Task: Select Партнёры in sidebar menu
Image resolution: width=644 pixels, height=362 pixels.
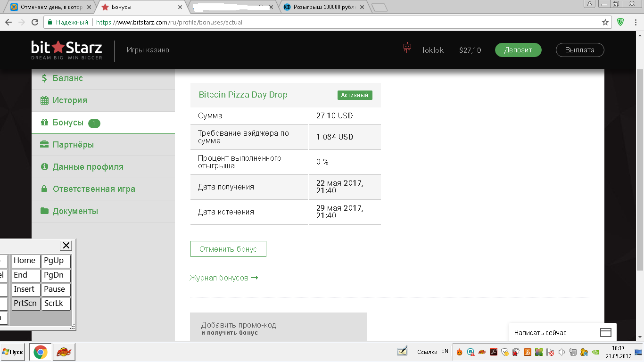Action: [x=73, y=145]
